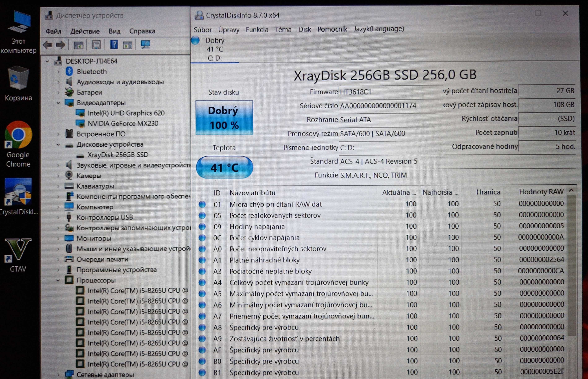Click the serial number field AA000000000000001174
The height and width of the screenshot is (379, 588).
coord(390,106)
